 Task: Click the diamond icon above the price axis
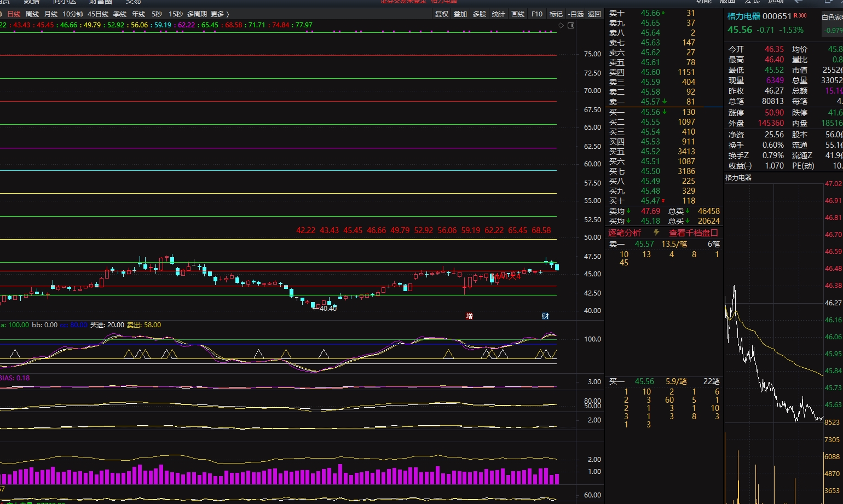(x=561, y=25)
